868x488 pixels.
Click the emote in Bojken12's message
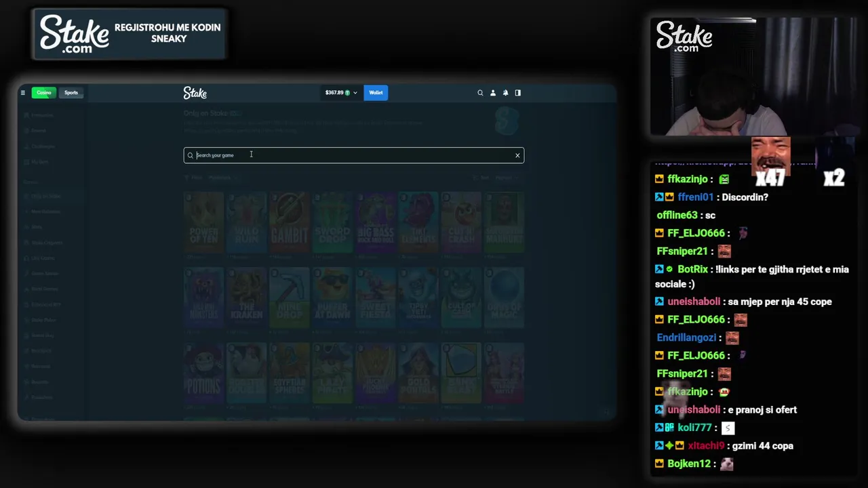727,464
